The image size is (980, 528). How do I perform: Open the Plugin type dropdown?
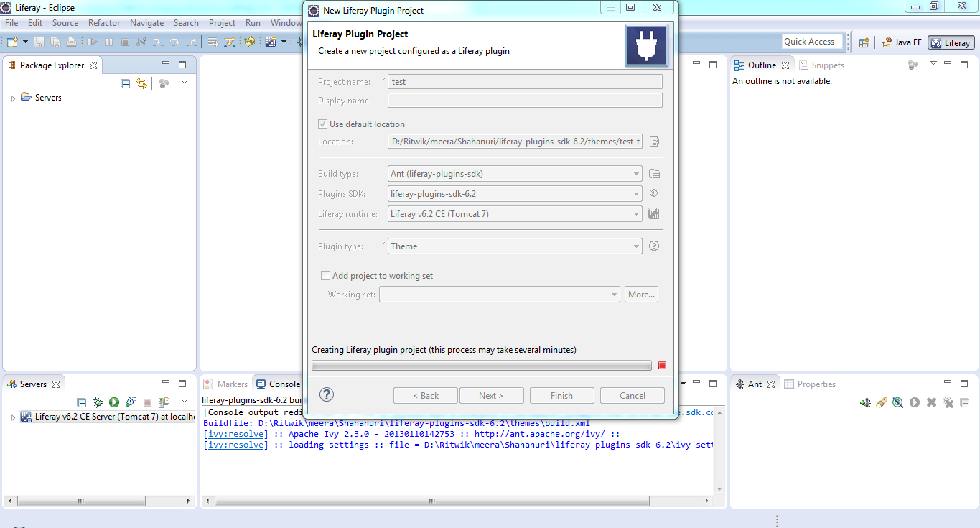(515, 246)
